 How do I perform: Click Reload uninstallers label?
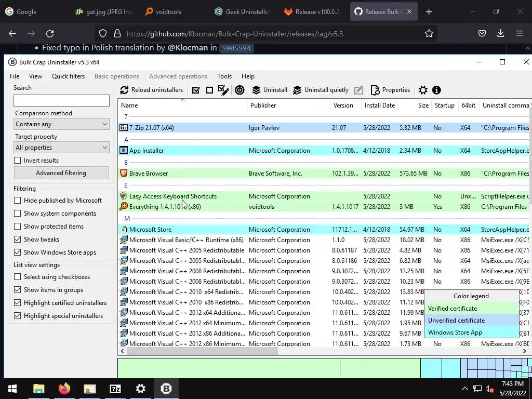[x=157, y=90]
